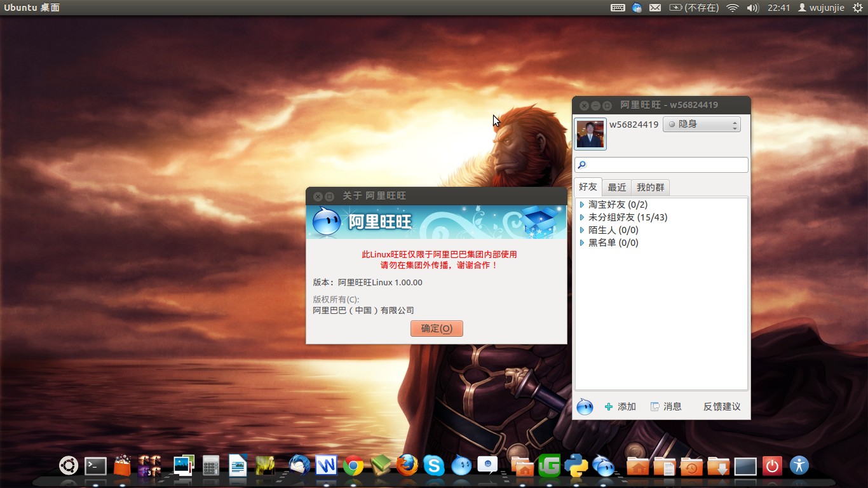Image resolution: width=868 pixels, height=488 pixels.
Task: Switch to the 最近 tab
Action: pos(617,187)
